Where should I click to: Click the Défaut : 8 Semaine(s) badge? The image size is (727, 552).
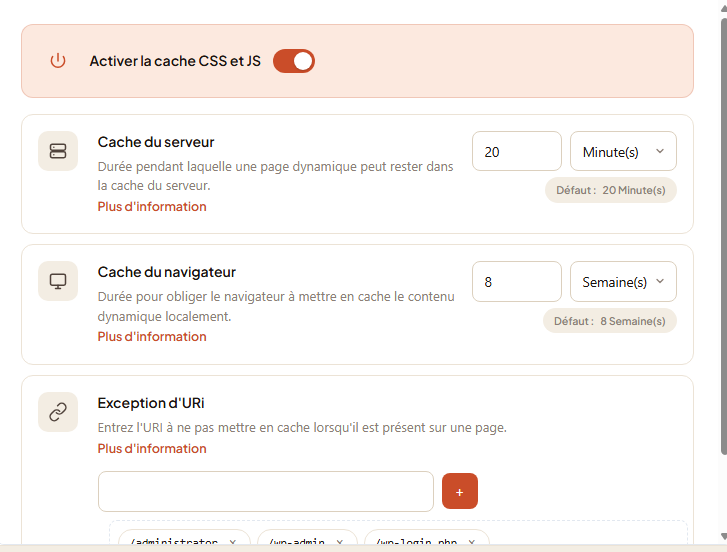[610, 321]
